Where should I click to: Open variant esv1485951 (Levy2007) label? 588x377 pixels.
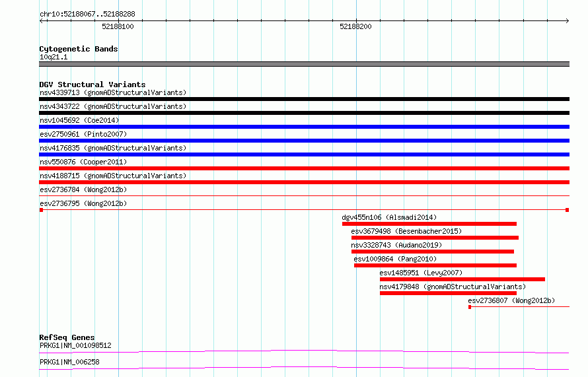421,273
